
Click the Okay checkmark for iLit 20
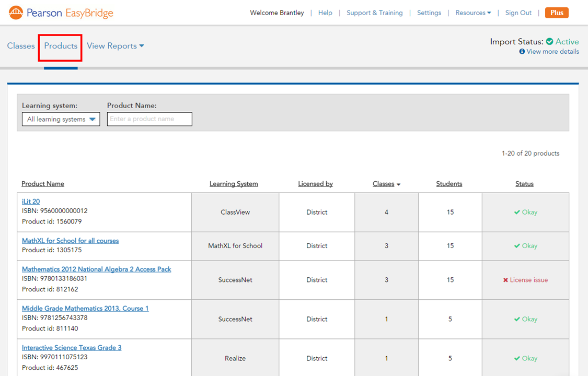tap(517, 213)
